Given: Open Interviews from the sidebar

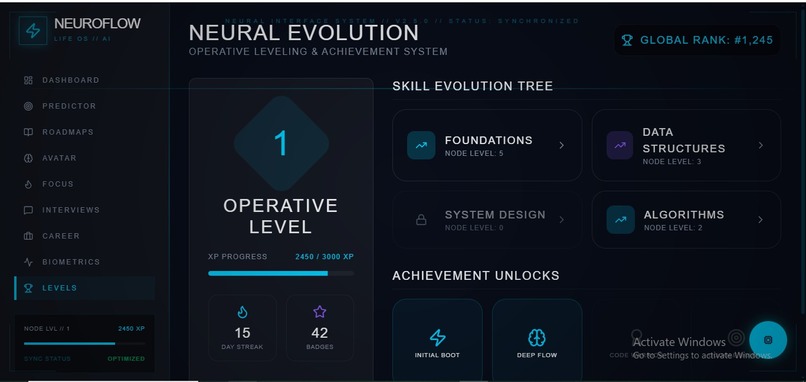Looking at the screenshot, I should pyautogui.click(x=85, y=210).
